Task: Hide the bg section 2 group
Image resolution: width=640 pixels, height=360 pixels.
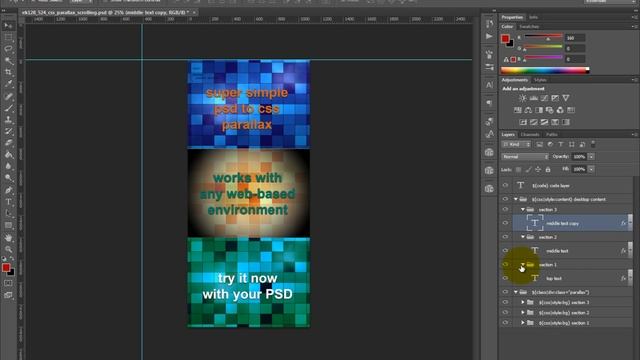Action: click(x=505, y=313)
